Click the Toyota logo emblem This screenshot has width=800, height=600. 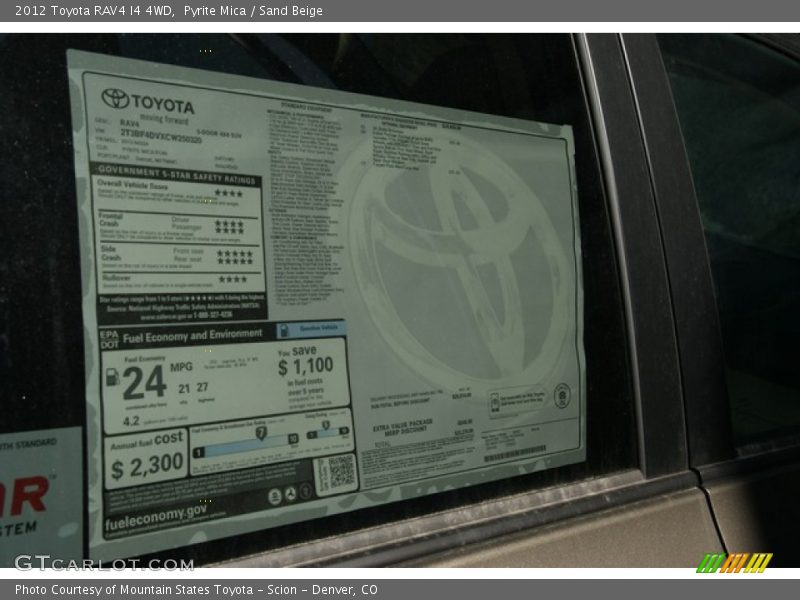point(115,98)
